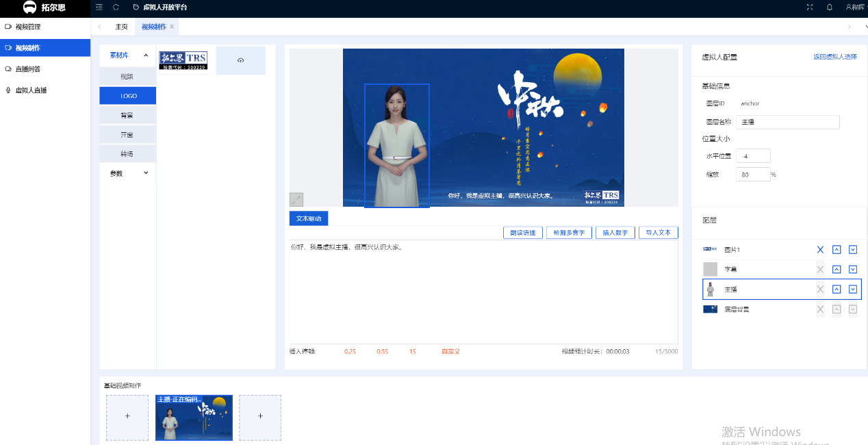Close the 视频制作 tab
The width and height of the screenshot is (868, 445).
172,27
